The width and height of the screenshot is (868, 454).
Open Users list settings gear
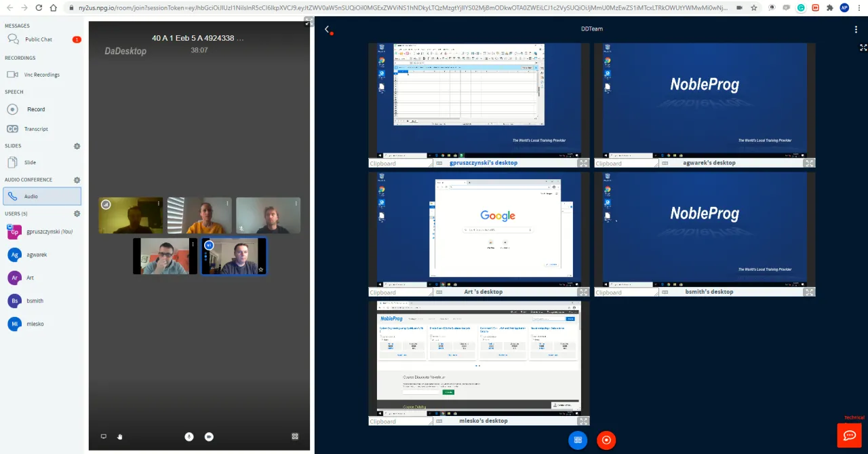click(77, 214)
